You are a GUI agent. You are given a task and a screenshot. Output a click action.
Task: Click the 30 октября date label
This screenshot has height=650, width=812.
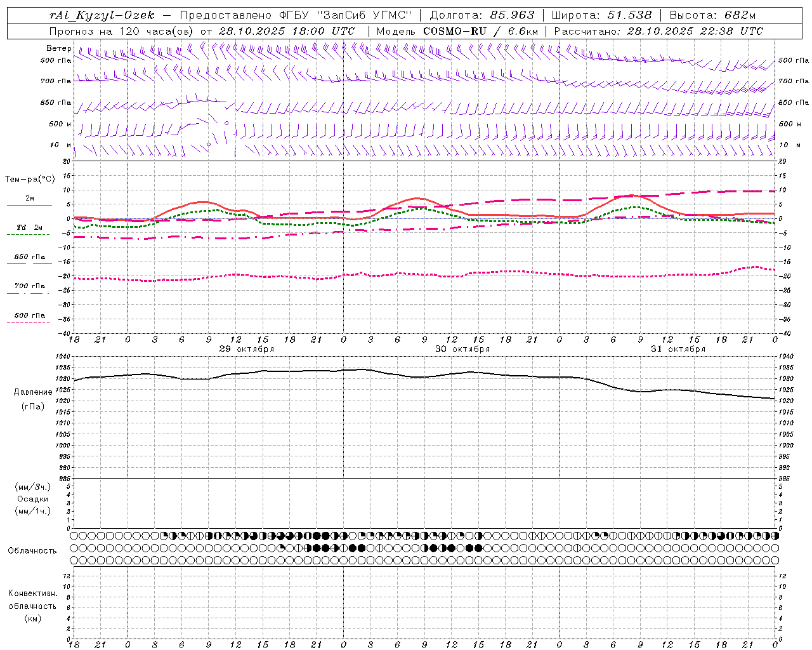[x=462, y=349]
